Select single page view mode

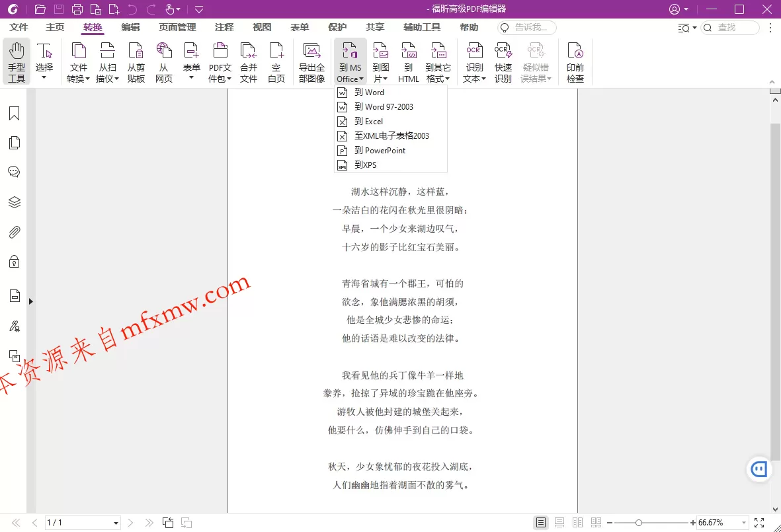[x=540, y=523]
